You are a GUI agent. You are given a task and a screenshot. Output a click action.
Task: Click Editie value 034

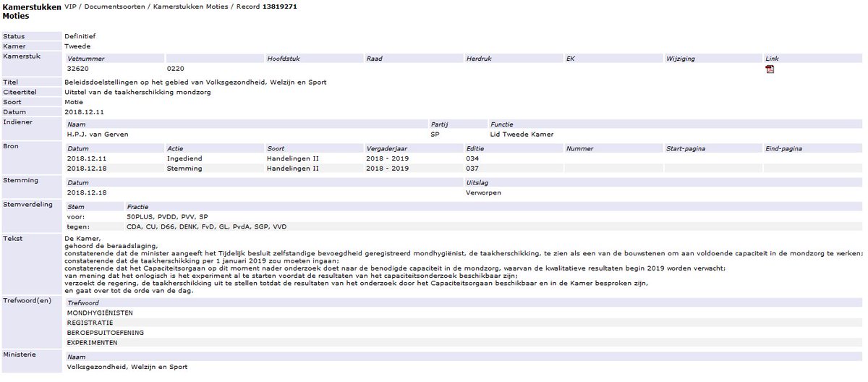[x=473, y=158]
